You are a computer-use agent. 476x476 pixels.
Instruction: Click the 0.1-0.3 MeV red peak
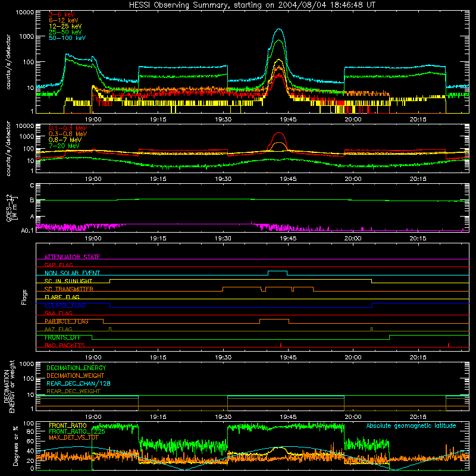point(279,133)
